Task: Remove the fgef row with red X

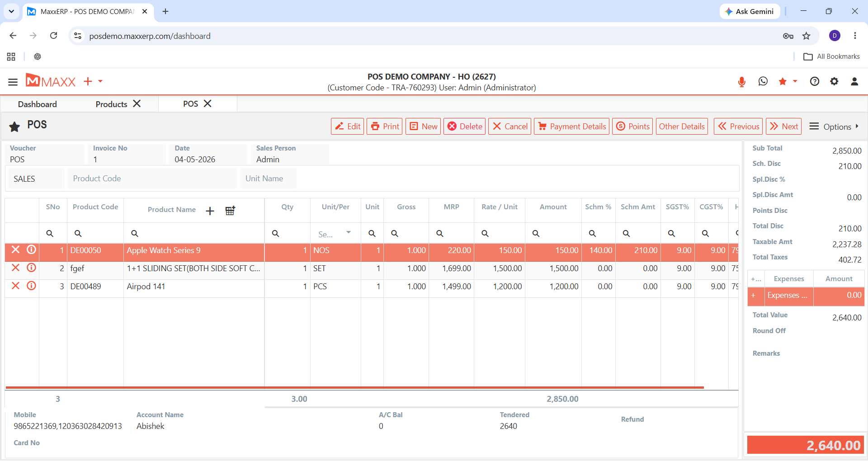Action: [16, 268]
